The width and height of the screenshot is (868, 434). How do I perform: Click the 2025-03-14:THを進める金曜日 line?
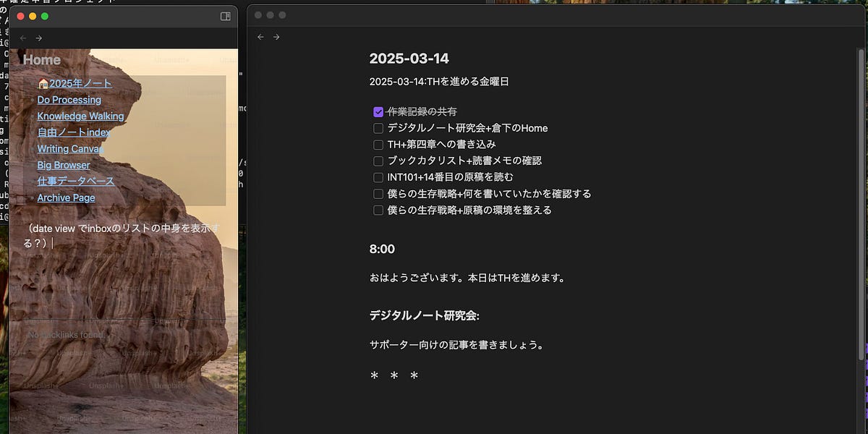[x=439, y=82]
